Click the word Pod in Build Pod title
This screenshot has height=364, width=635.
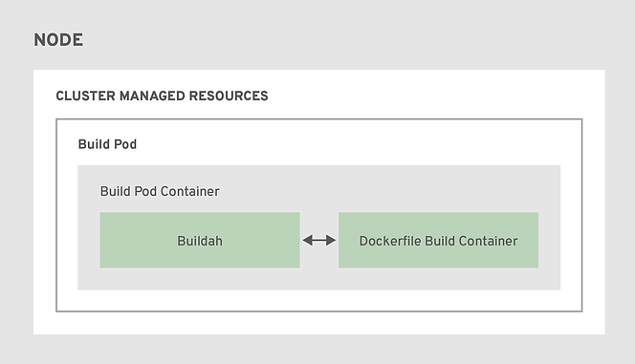coord(122,144)
